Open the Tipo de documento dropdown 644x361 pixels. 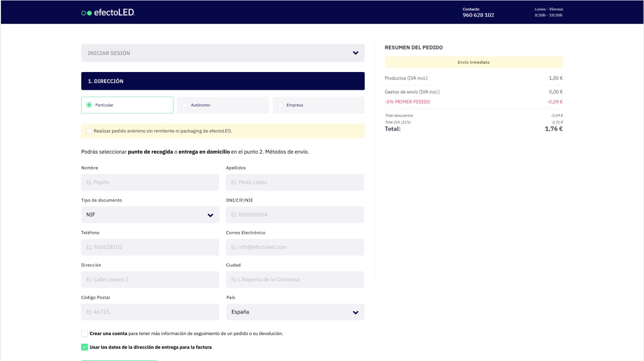(150, 215)
